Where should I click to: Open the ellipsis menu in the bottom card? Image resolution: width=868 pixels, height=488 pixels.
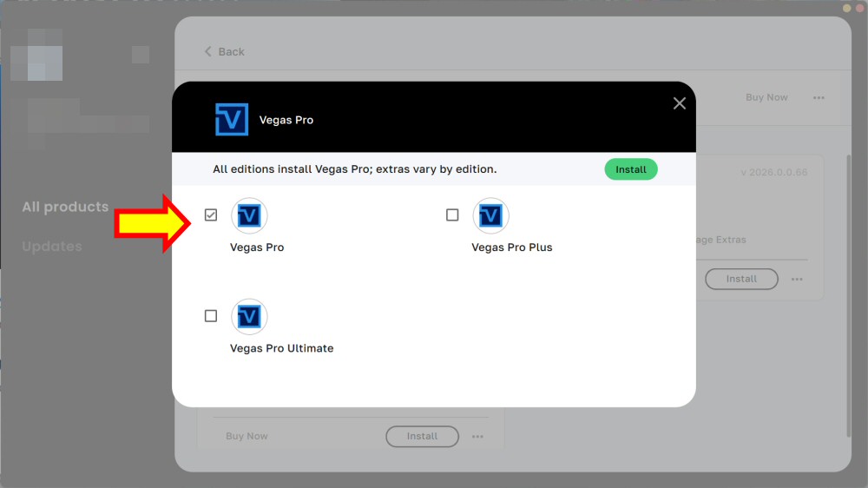pos(477,437)
